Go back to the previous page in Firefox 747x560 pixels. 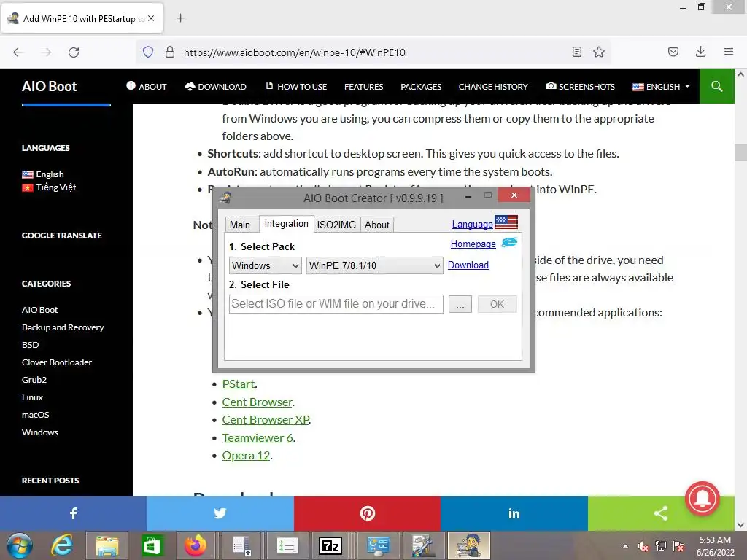18,52
